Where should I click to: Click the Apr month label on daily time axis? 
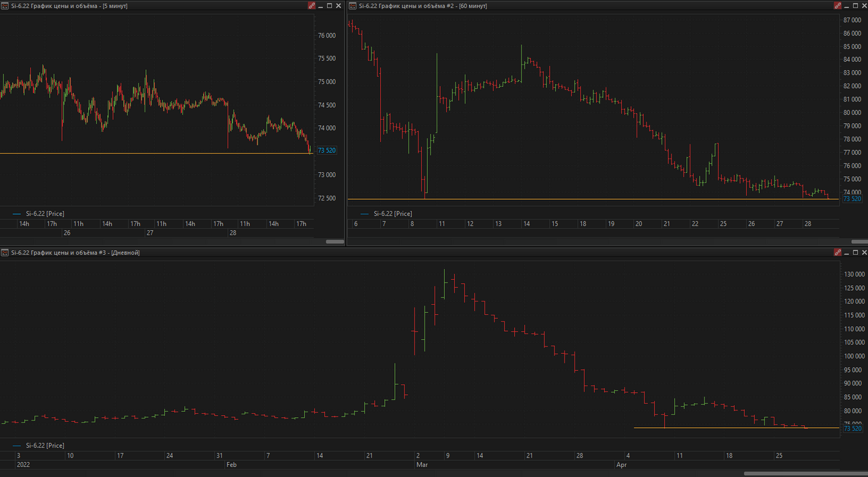(622, 464)
